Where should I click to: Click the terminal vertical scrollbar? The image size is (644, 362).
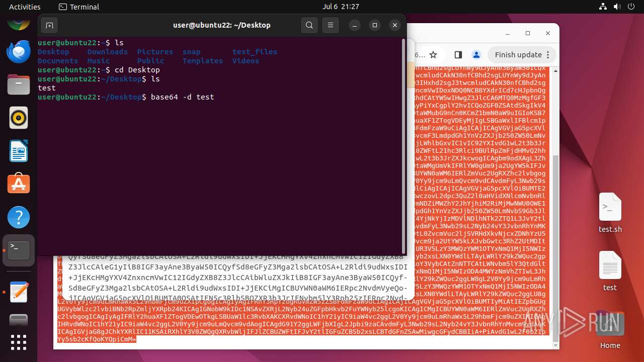click(404, 146)
